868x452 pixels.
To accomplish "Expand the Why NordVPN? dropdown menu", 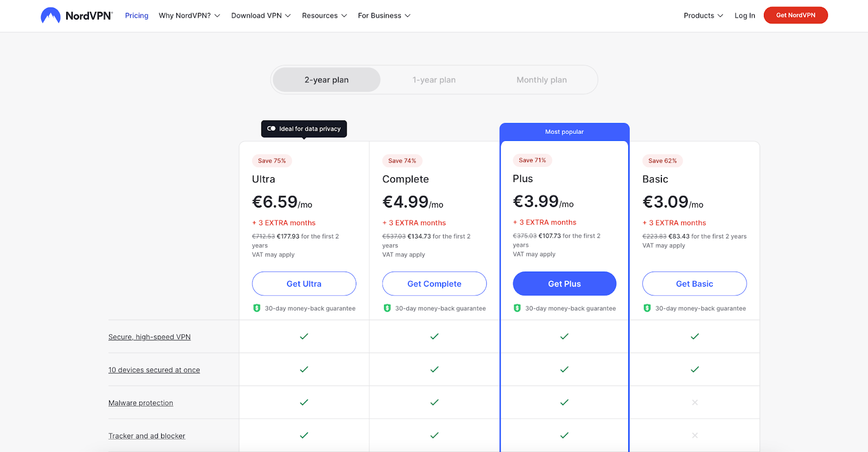I will (189, 16).
